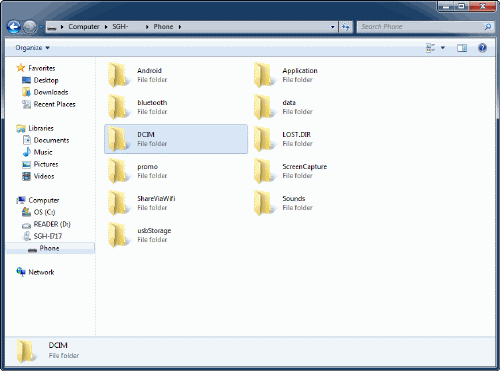Click the Application folder icon
Image resolution: width=500 pixels, height=371 pixels.
point(264,75)
